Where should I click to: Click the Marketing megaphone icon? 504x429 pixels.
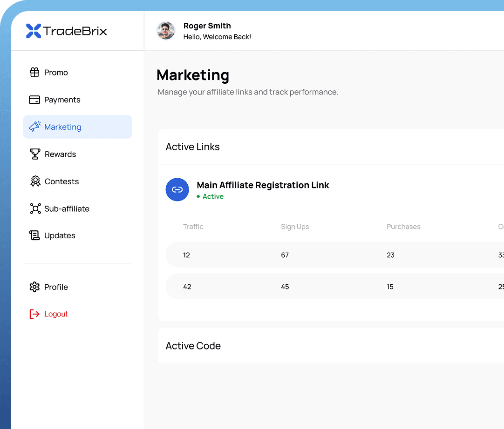[35, 127]
